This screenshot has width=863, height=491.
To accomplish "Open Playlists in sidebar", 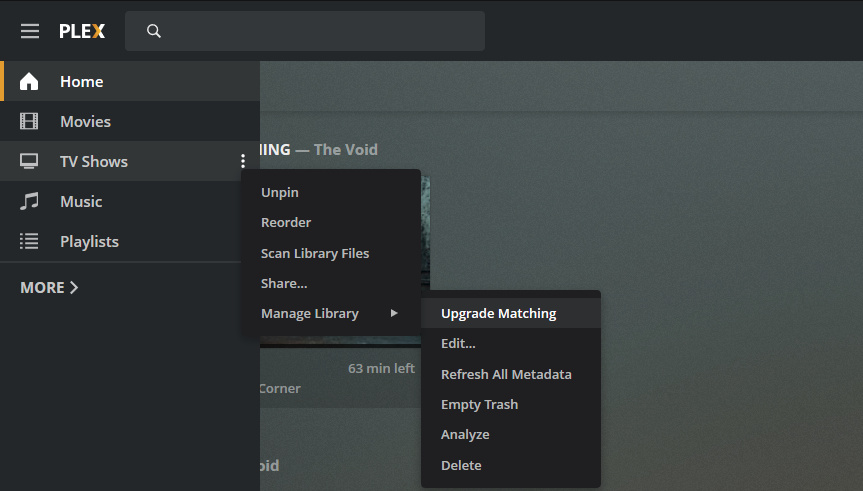I will [130, 241].
